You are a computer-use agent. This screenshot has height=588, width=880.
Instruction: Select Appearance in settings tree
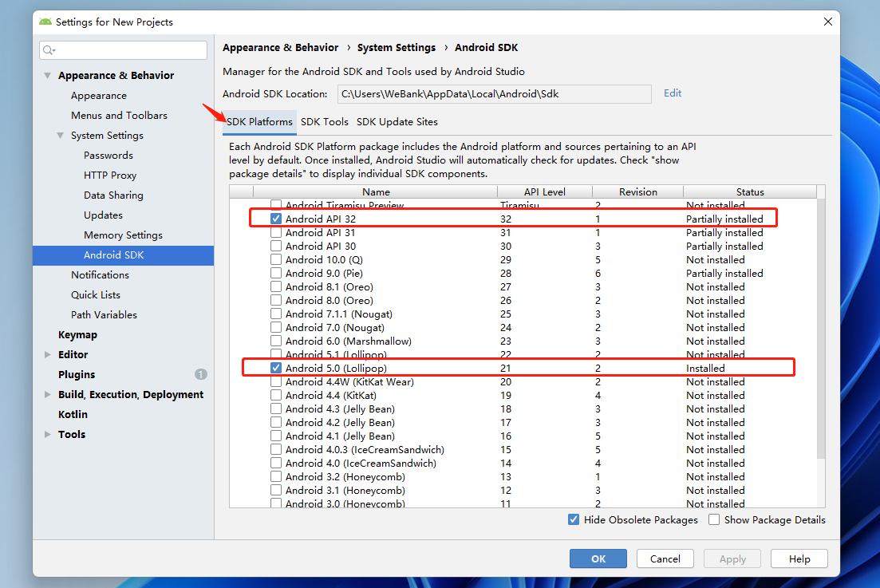[x=99, y=96]
